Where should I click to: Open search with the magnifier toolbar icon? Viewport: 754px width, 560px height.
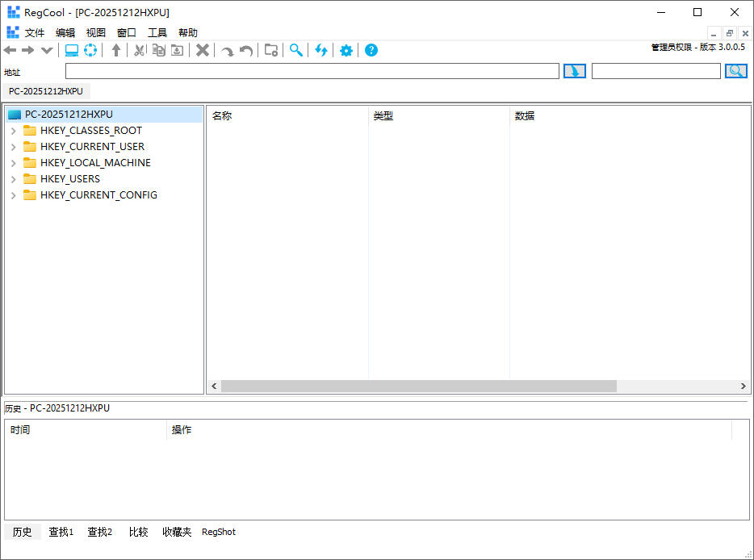tap(296, 50)
